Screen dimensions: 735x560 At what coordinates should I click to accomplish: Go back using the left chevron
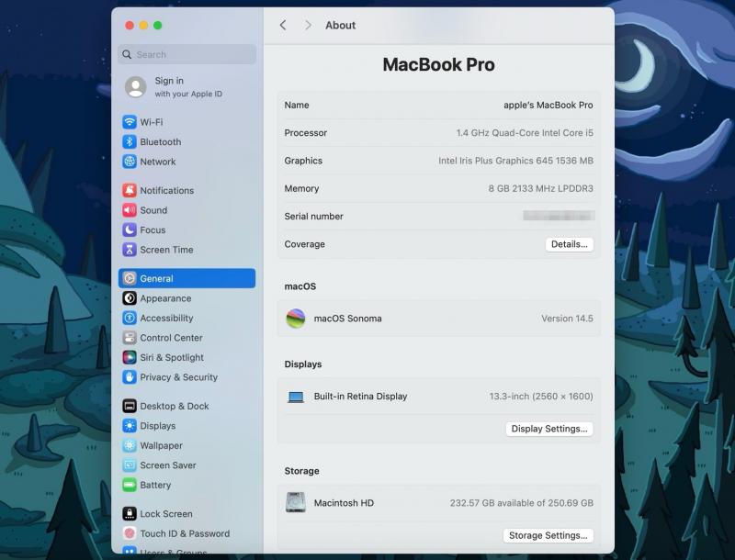283,26
